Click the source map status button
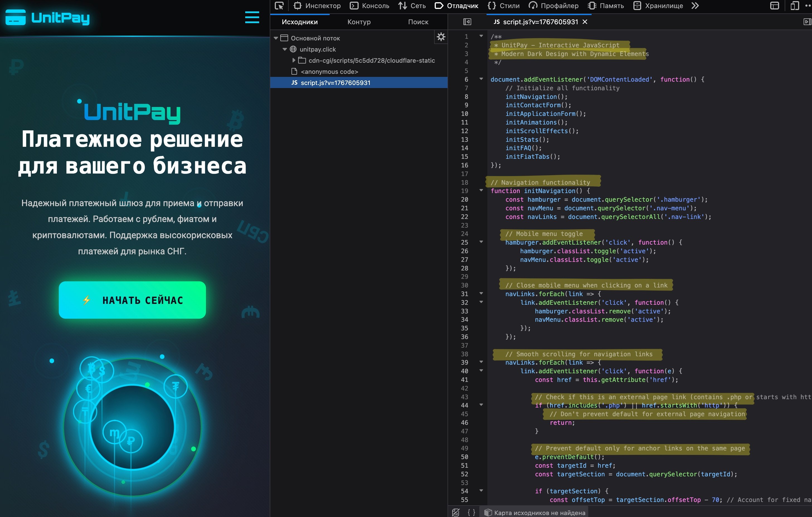 [x=535, y=513]
